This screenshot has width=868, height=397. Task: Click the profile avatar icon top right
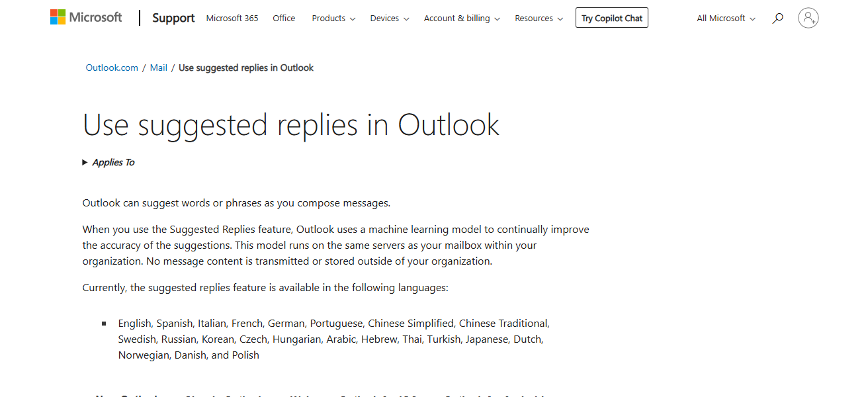pyautogui.click(x=808, y=18)
